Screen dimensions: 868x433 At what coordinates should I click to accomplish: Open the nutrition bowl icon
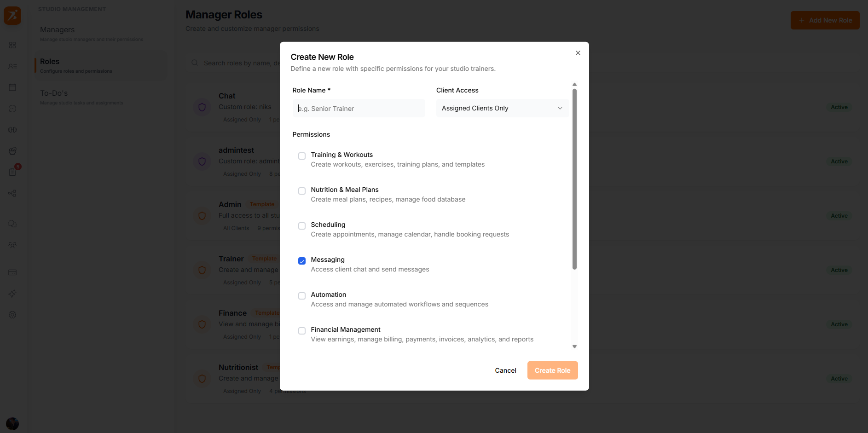point(12,151)
